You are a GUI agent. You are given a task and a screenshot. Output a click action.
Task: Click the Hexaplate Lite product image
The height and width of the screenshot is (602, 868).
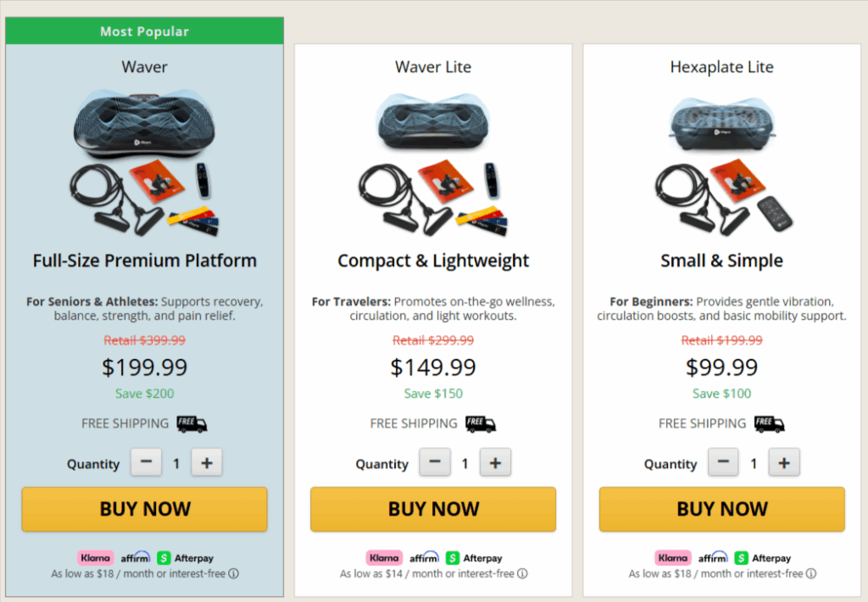point(721,157)
